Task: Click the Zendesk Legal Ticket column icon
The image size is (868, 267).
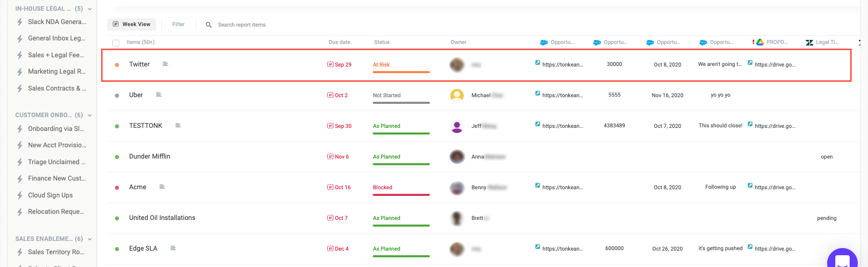Action: pos(809,42)
